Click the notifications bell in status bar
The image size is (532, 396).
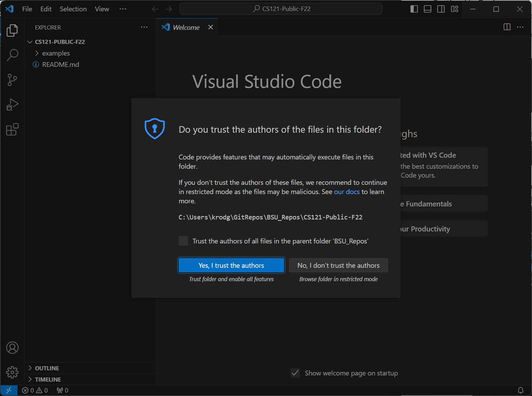pos(520,390)
